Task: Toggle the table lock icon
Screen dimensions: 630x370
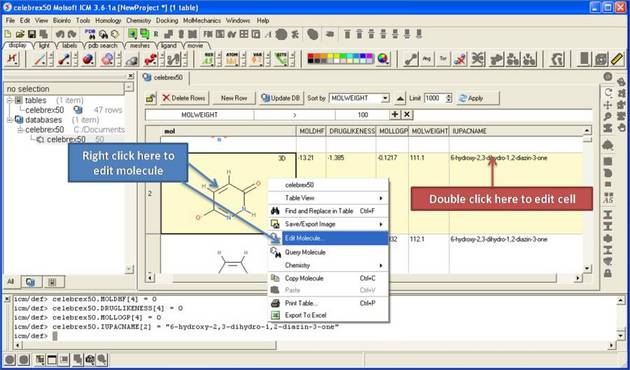Action: tap(151, 98)
